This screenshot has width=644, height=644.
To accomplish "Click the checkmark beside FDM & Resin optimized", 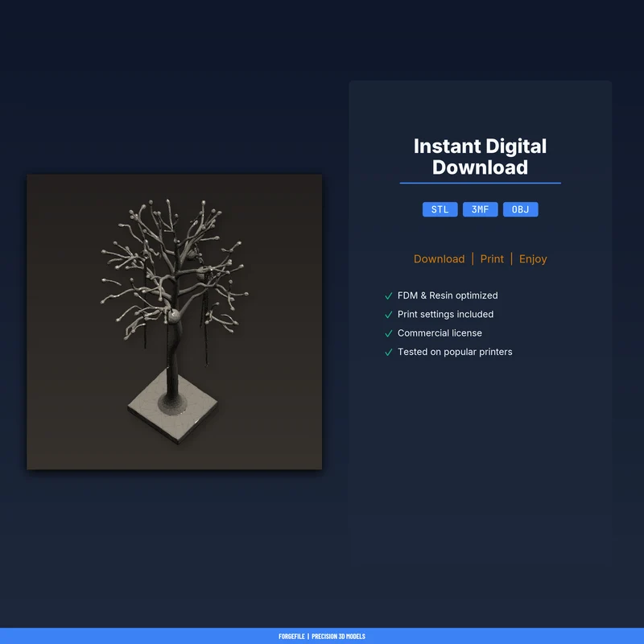I will [x=389, y=295].
